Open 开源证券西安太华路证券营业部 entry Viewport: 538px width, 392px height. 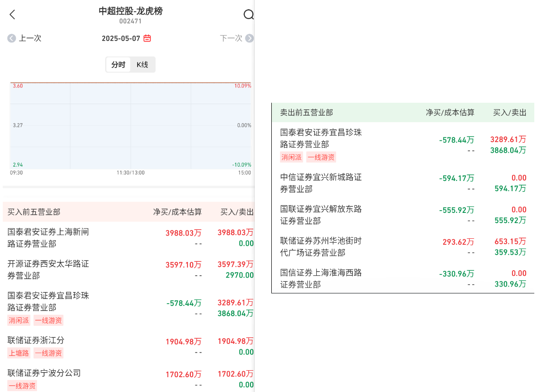[x=48, y=269]
